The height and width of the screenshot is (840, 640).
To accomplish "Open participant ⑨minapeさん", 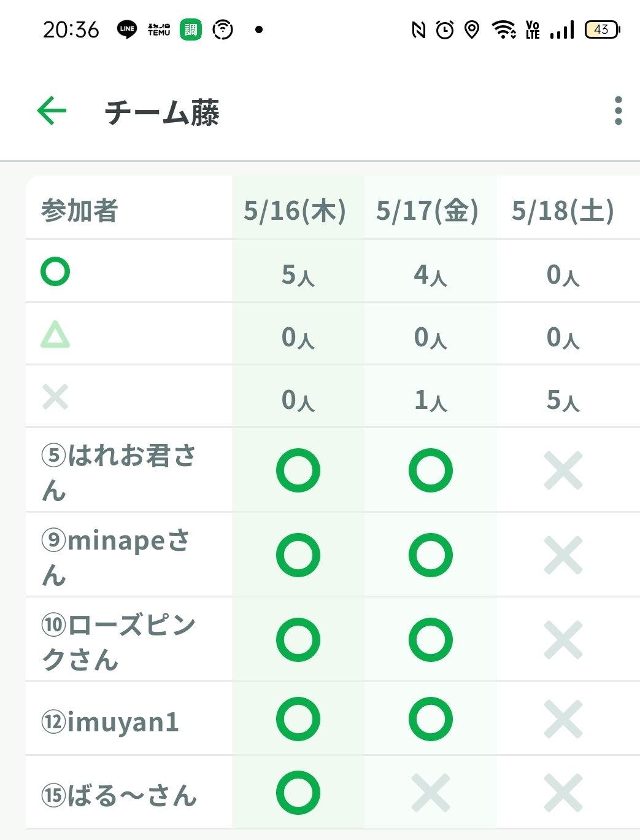I will 116,556.
